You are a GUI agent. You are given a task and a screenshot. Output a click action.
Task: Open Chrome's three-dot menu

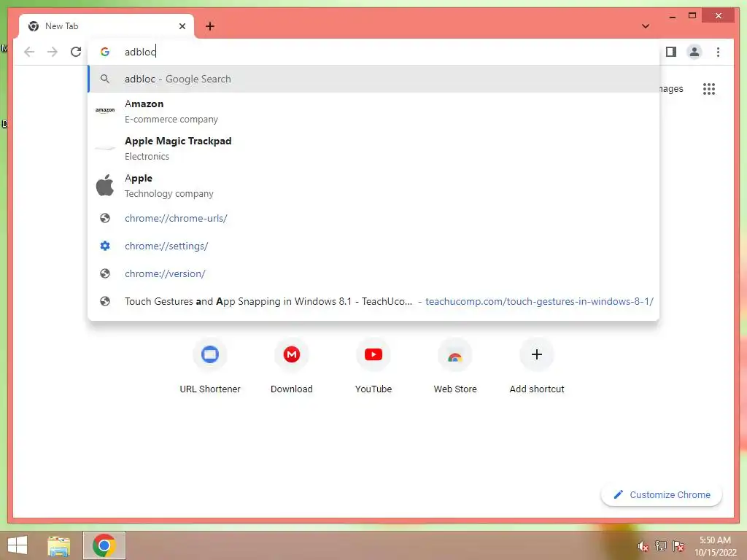coord(718,52)
